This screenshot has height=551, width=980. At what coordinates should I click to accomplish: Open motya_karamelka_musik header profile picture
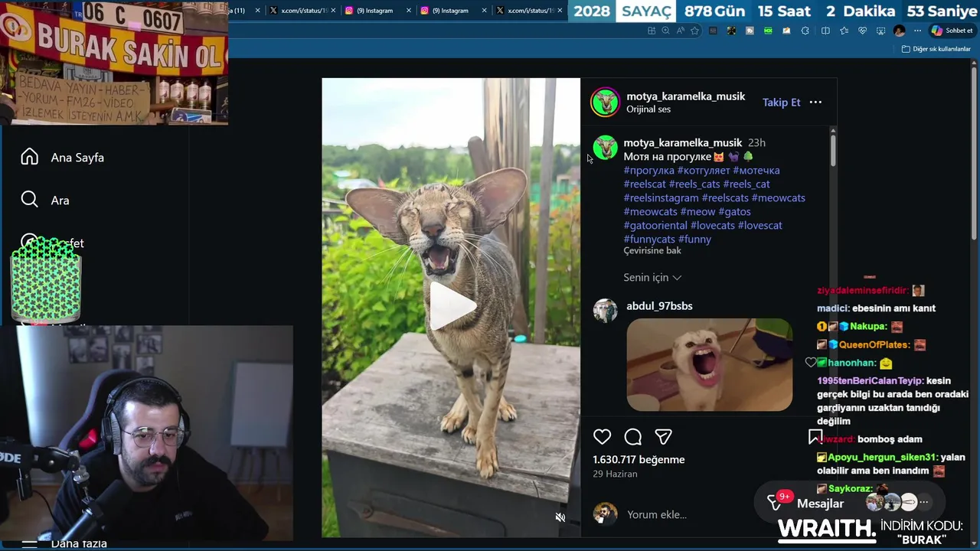tap(605, 103)
